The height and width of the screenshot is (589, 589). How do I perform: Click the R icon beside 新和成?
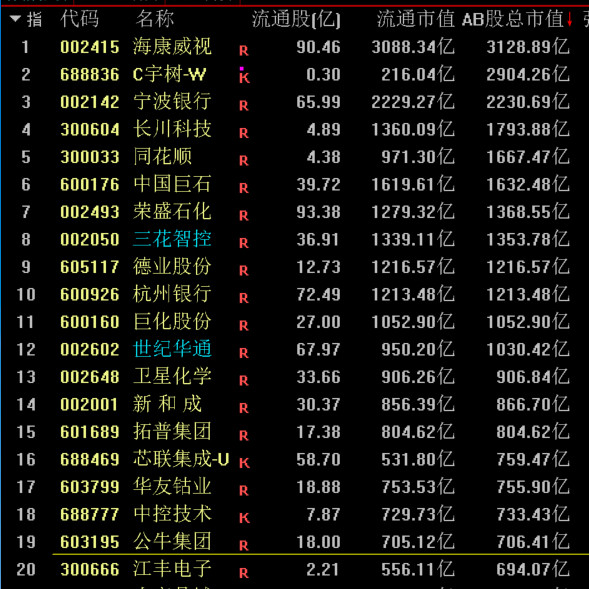[244, 408]
